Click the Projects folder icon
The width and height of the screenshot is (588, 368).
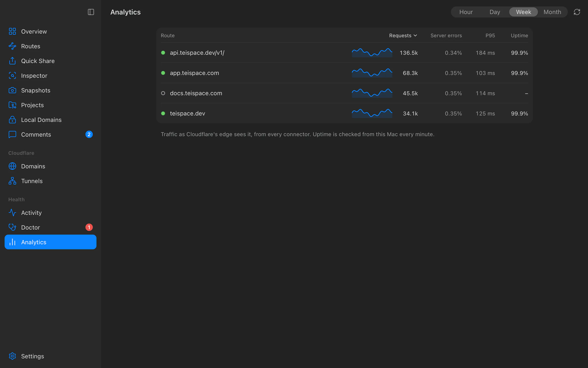(x=12, y=105)
